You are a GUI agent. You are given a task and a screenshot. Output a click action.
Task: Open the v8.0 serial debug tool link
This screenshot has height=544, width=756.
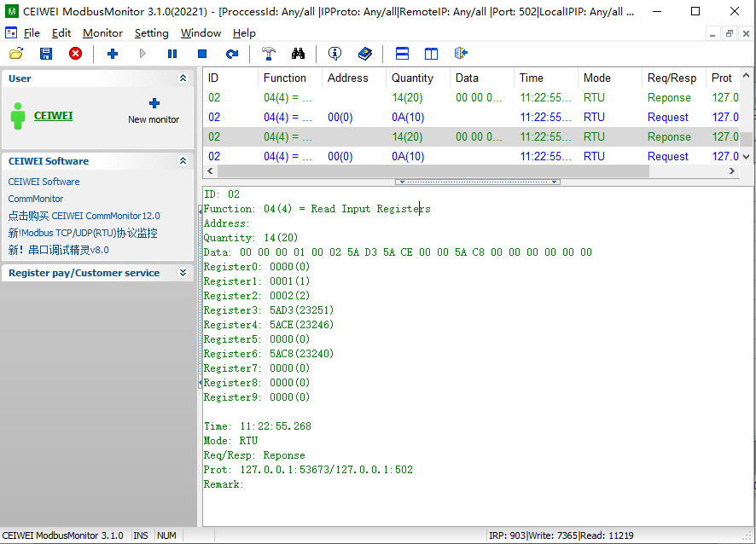[x=58, y=250]
